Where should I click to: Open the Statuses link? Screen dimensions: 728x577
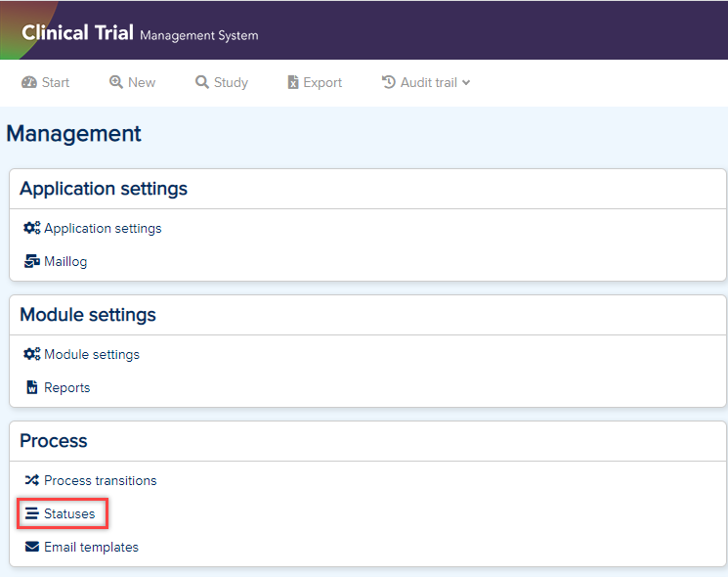pyautogui.click(x=69, y=513)
